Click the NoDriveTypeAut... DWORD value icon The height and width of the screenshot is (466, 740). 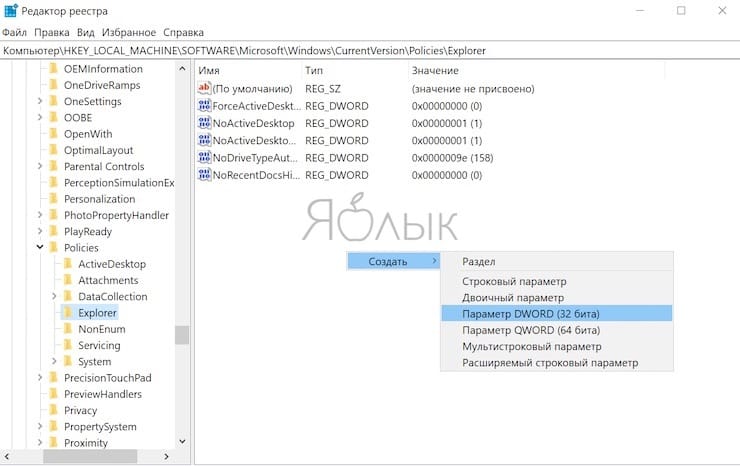[x=204, y=158]
